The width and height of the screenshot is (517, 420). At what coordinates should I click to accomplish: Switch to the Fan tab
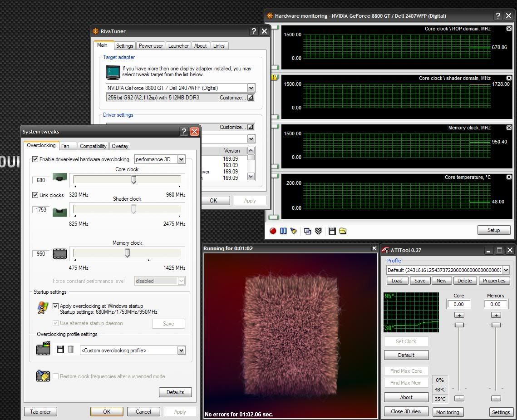coord(65,146)
